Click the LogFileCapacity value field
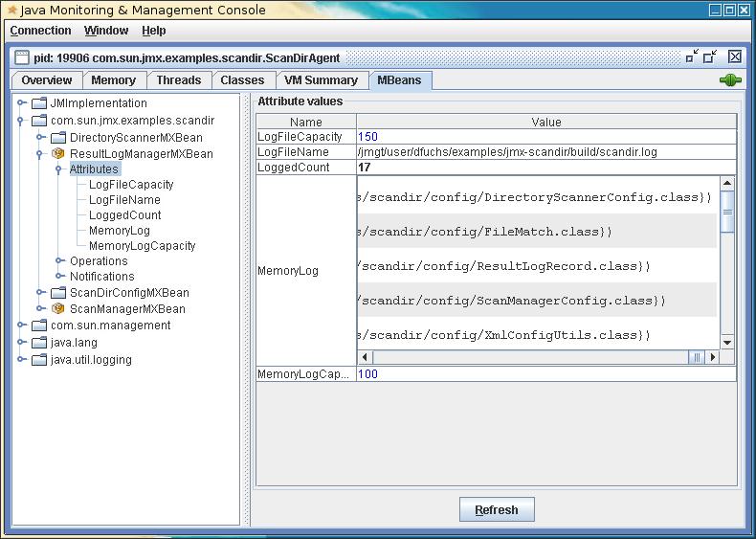756x539 pixels. [x=545, y=137]
